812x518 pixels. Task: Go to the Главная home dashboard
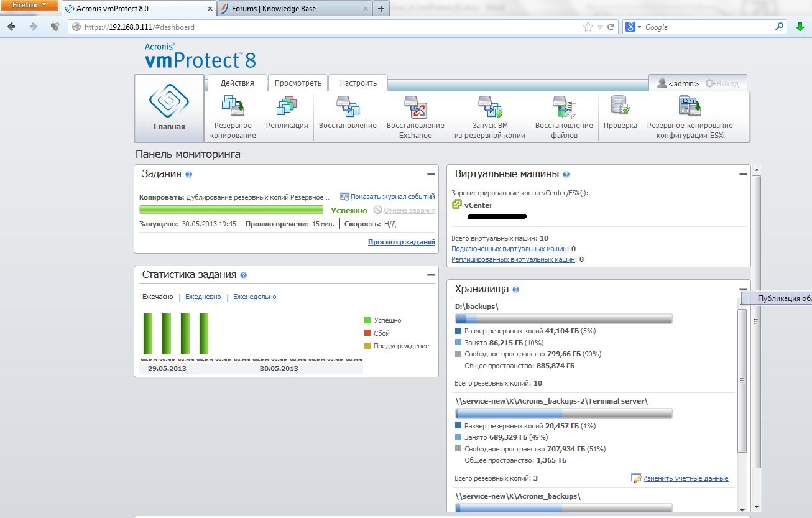169,109
